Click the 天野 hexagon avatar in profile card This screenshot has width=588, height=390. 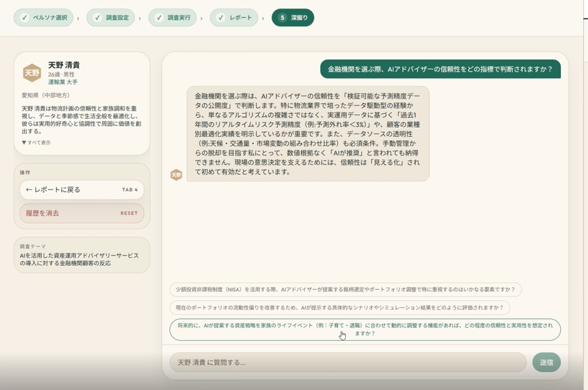point(32,73)
